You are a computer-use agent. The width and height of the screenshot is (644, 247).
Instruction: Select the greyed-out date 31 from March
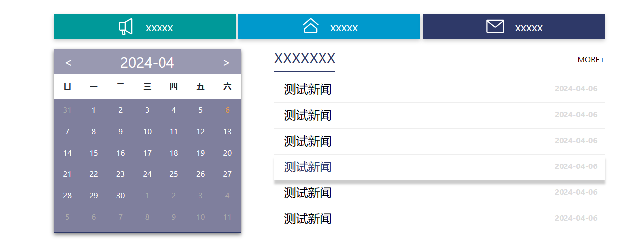coord(67,110)
